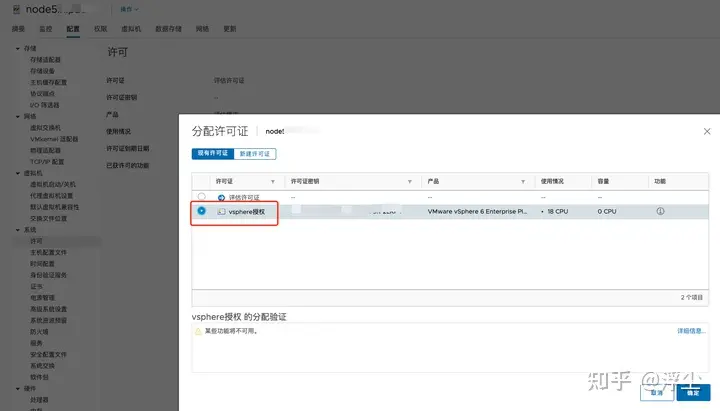Select the vsphere授权 radio button
The image size is (720, 411).
pyautogui.click(x=202, y=211)
